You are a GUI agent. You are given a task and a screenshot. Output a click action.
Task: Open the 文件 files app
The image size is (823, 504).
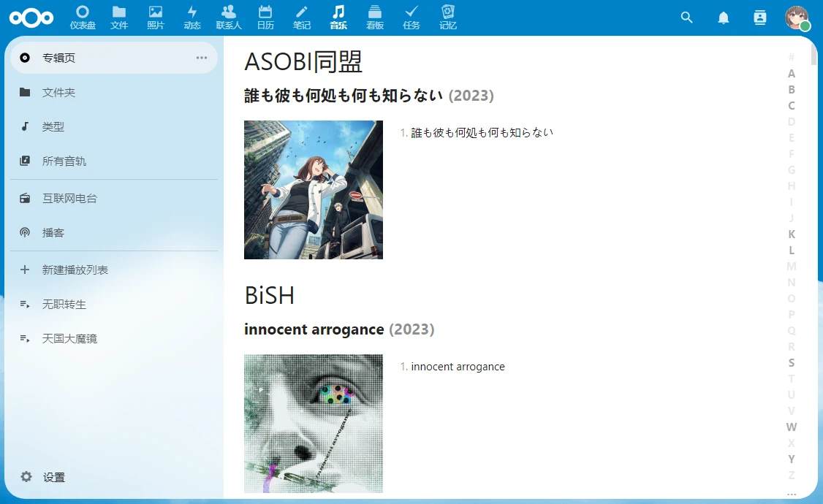click(119, 18)
